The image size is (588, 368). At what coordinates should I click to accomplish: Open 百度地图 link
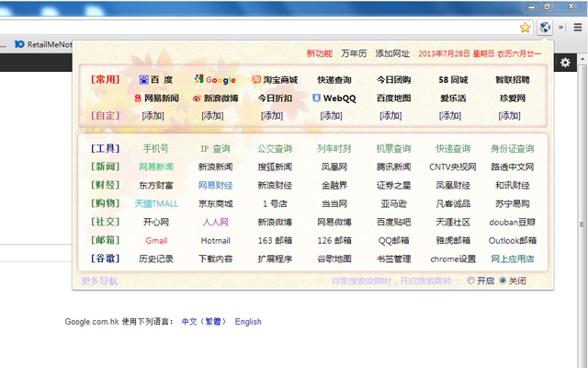tap(393, 98)
